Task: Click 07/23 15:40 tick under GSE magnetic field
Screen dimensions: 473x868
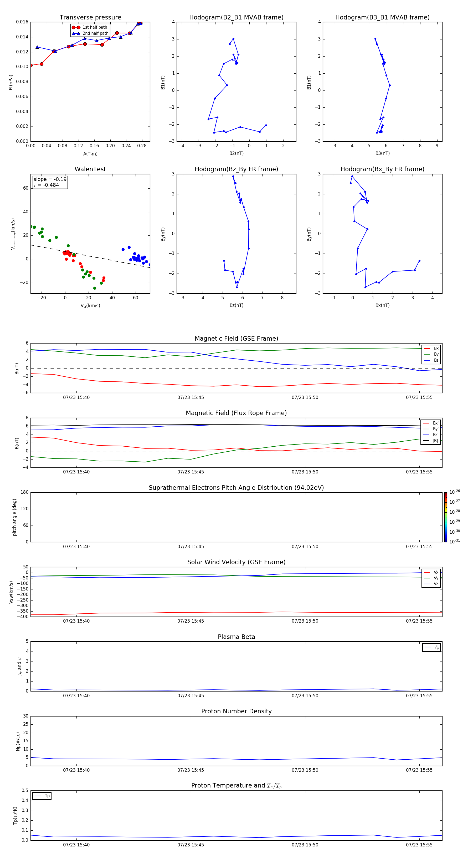Action: 76,398
